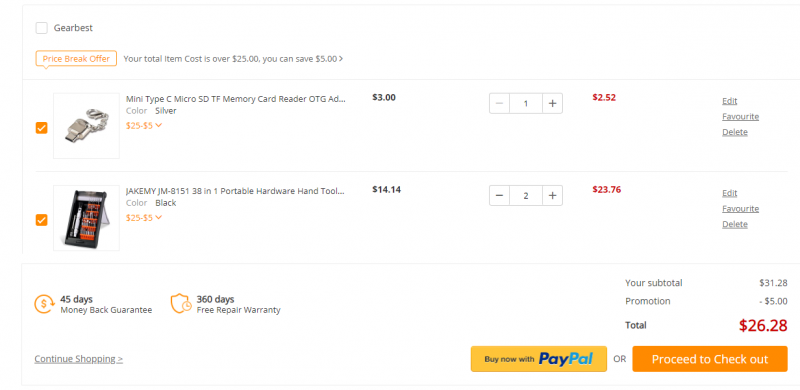Image resolution: width=800 pixels, height=390 pixels.
Task: Uncheck the Mini Type C card reader item
Action: click(x=41, y=128)
